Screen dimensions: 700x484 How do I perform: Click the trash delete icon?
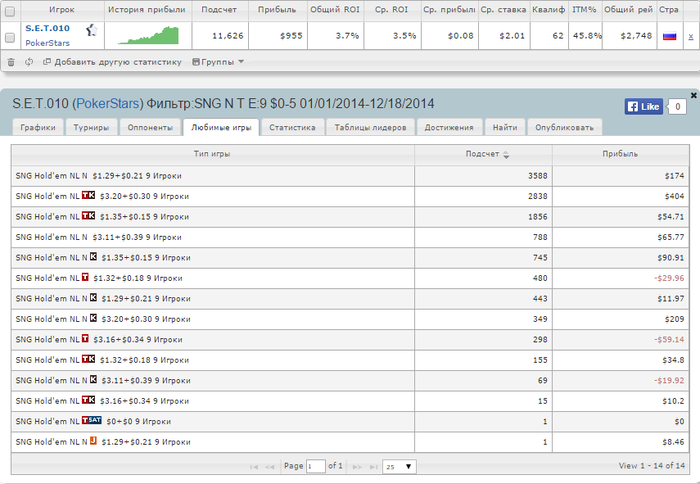[x=11, y=62]
